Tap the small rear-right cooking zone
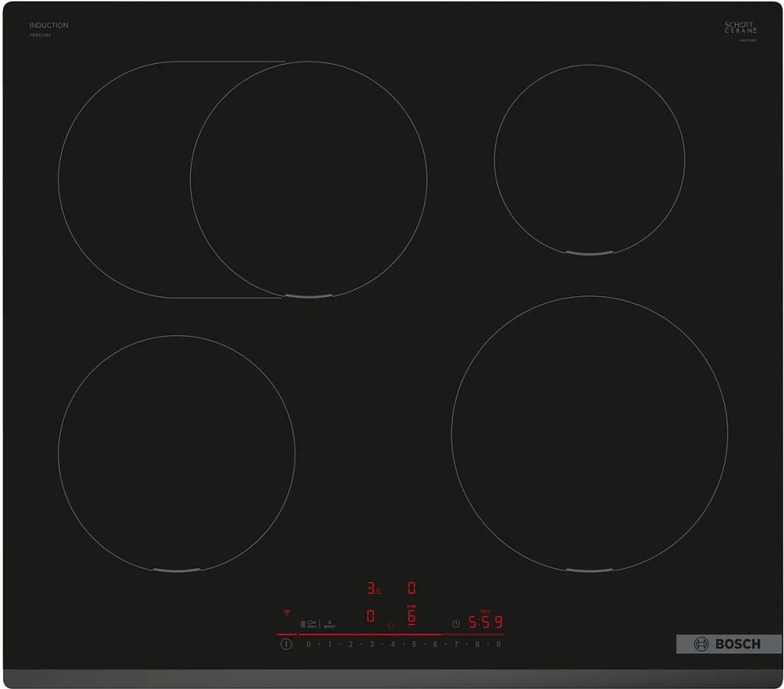The width and height of the screenshot is (784, 689). (x=589, y=160)
